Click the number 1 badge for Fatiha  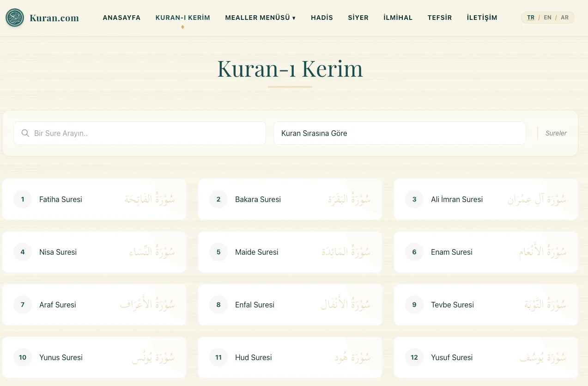coord(23,199)
